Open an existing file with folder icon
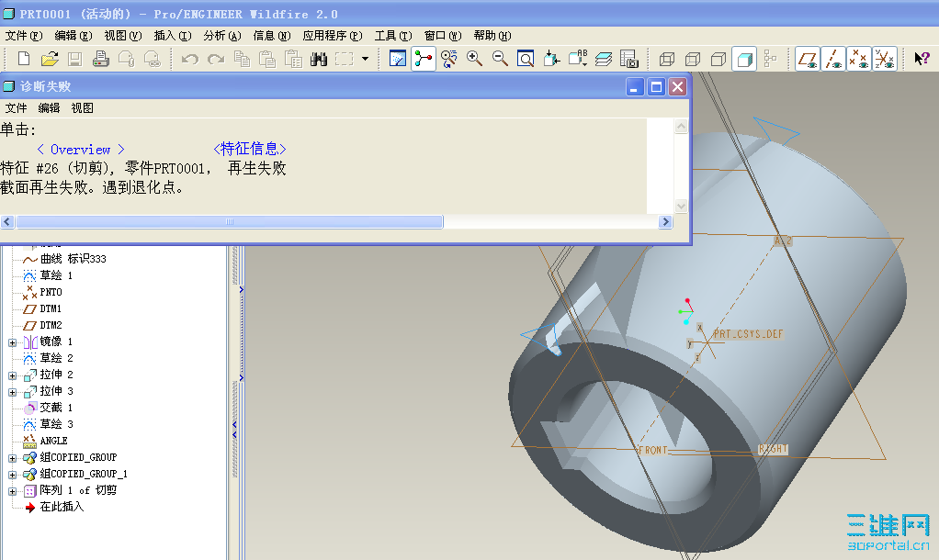Image resolution: width=939 pixels, height=560 pixels. click(x=50, y=59)
